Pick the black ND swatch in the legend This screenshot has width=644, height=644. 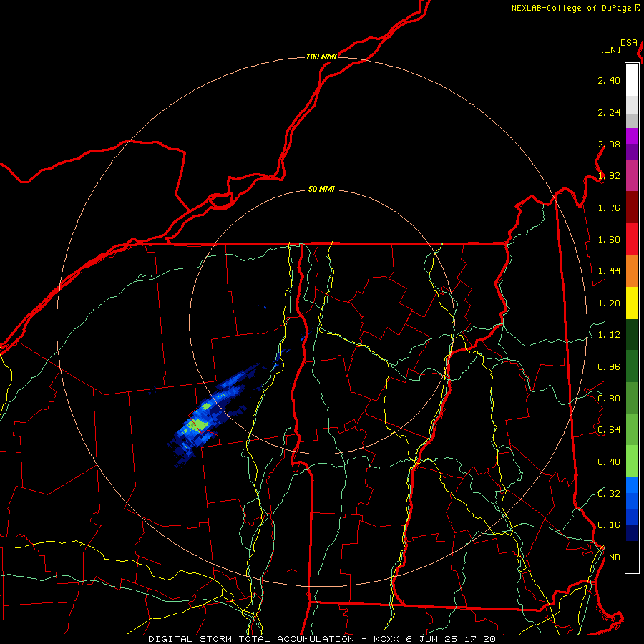pyautogui.click(x=632, y=557)
